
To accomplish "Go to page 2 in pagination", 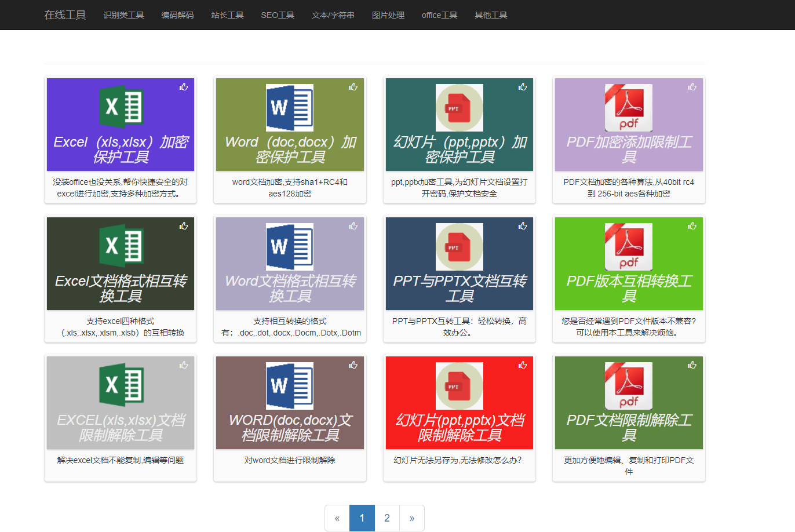I will pyautogui.click(x=387, y=518).
